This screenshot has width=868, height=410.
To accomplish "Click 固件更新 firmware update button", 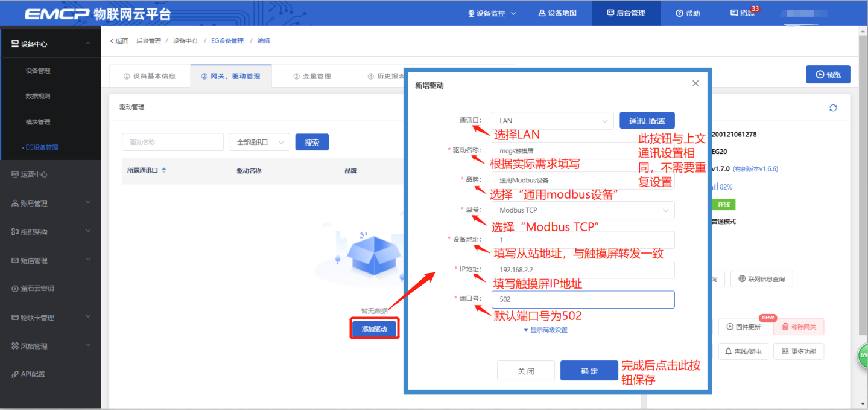I will coord(743,327).
